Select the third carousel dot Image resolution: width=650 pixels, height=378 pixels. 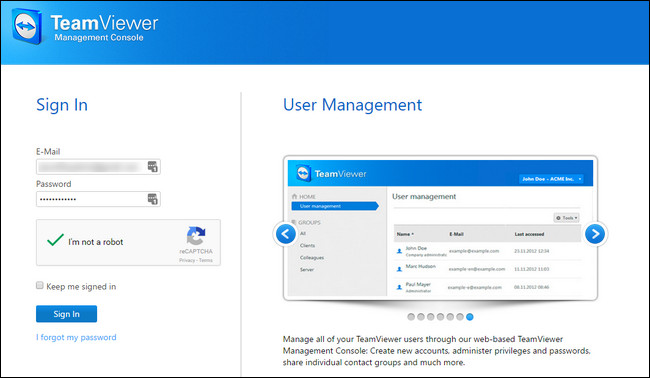click(x=431, y=317)
